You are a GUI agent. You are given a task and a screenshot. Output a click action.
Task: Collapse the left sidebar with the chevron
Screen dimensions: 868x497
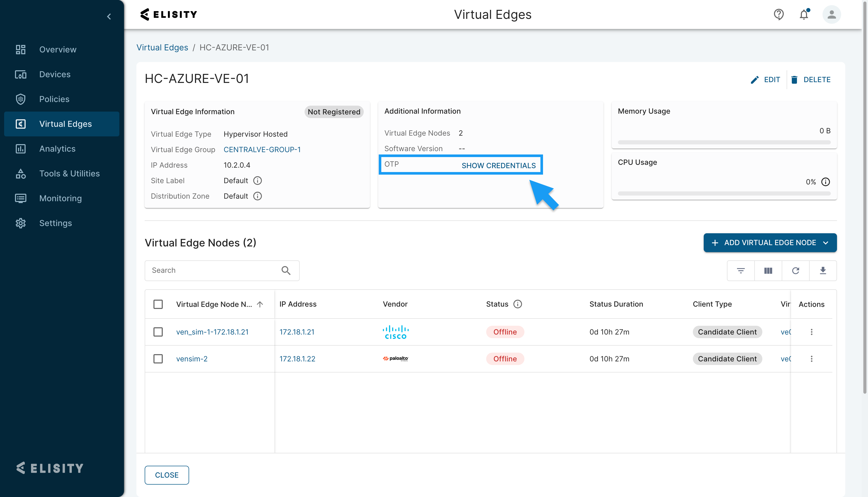(109, 16)
